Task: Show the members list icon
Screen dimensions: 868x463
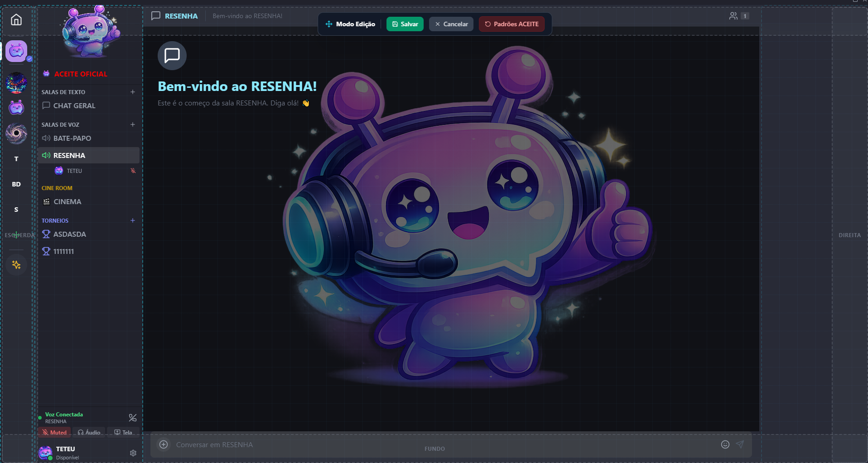Action: (733, 16)
